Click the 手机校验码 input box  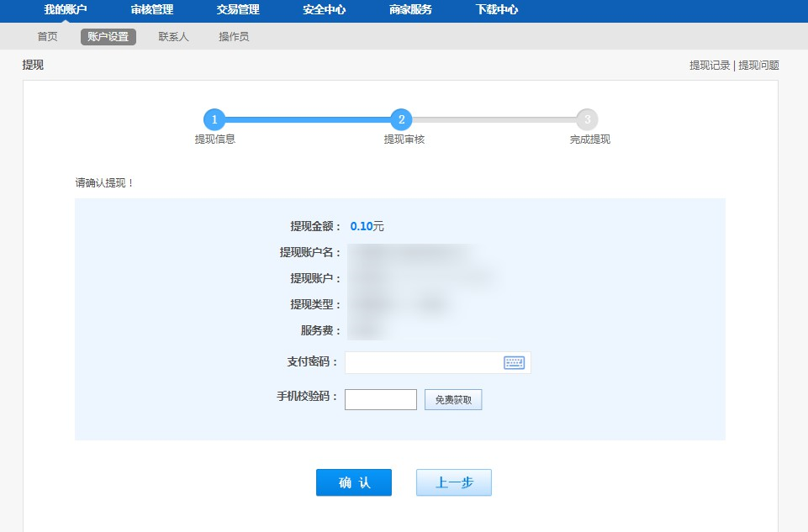click(381, 400)
